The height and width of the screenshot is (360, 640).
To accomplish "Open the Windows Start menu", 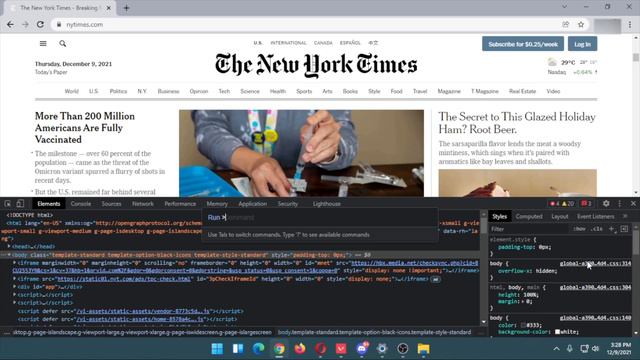I will point(217,349).
